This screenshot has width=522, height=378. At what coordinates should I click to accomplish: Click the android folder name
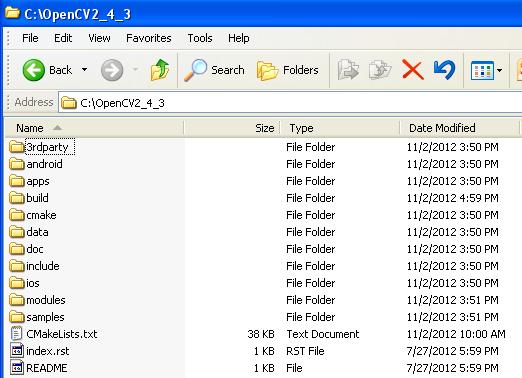click(x=44, y=164)
